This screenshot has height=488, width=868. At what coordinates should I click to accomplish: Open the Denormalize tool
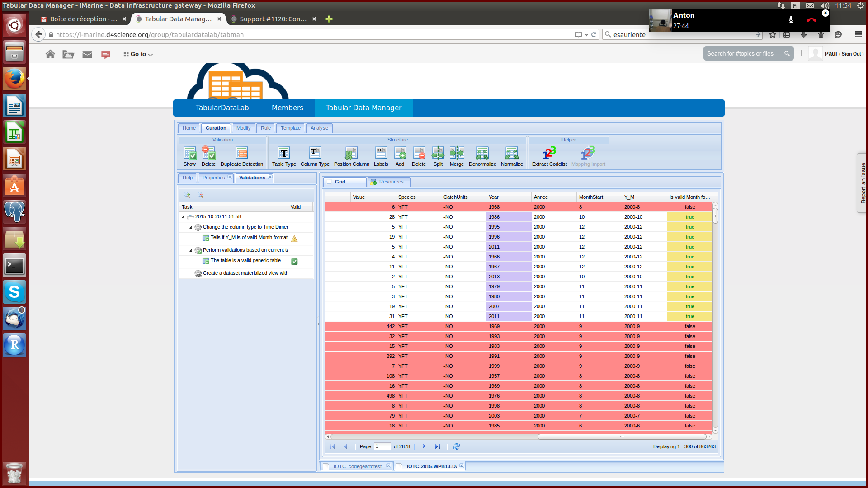pos(482,153)
